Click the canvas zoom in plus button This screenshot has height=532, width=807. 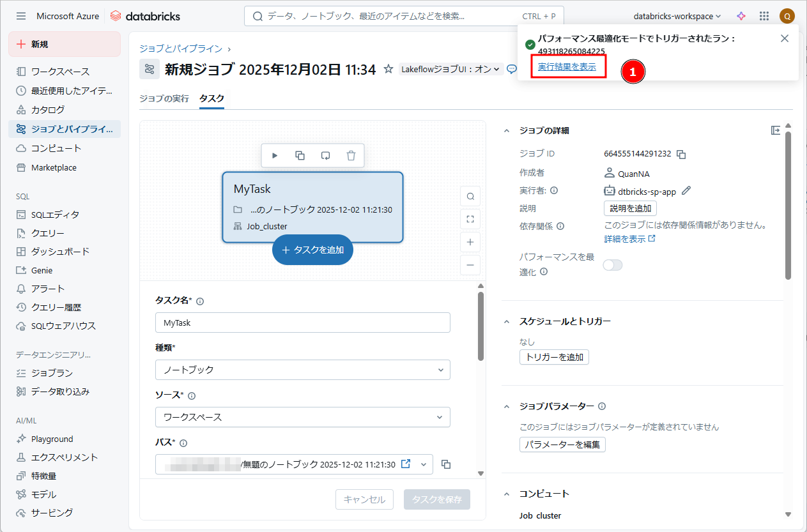[470, 242]
